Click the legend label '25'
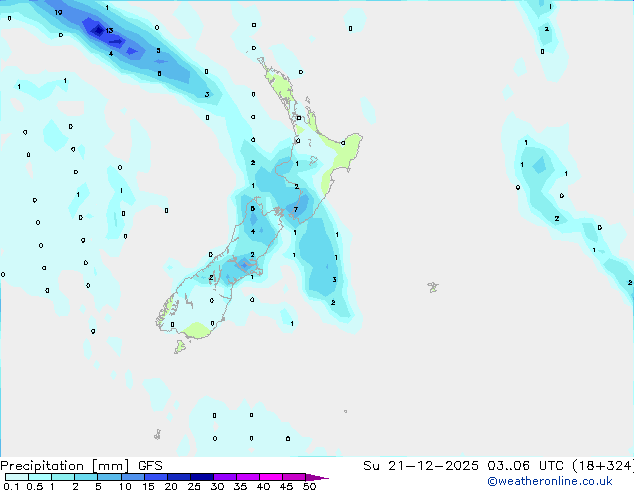This screenshot has width=634, height=490. (194, 486)
